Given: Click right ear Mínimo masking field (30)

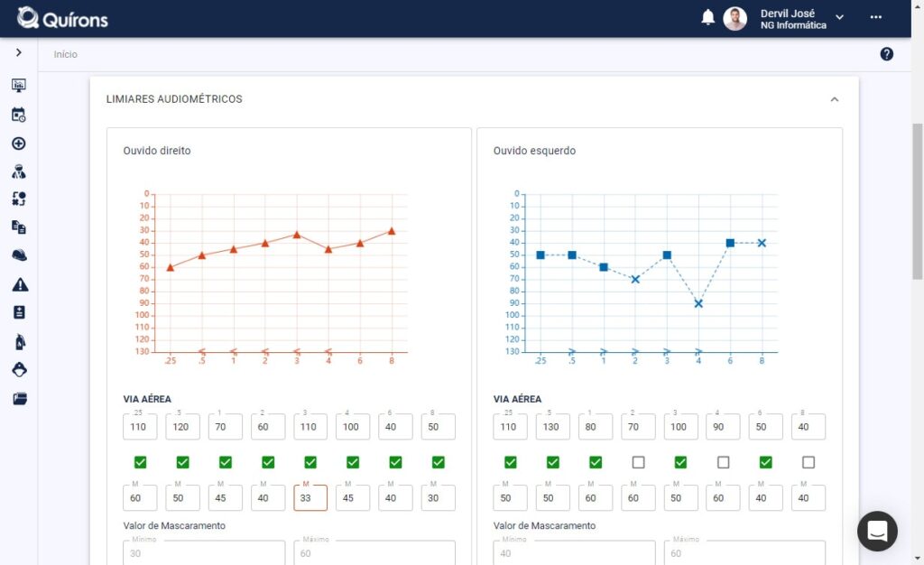Looking at the screenshot, I should click(x=204, y=552).
